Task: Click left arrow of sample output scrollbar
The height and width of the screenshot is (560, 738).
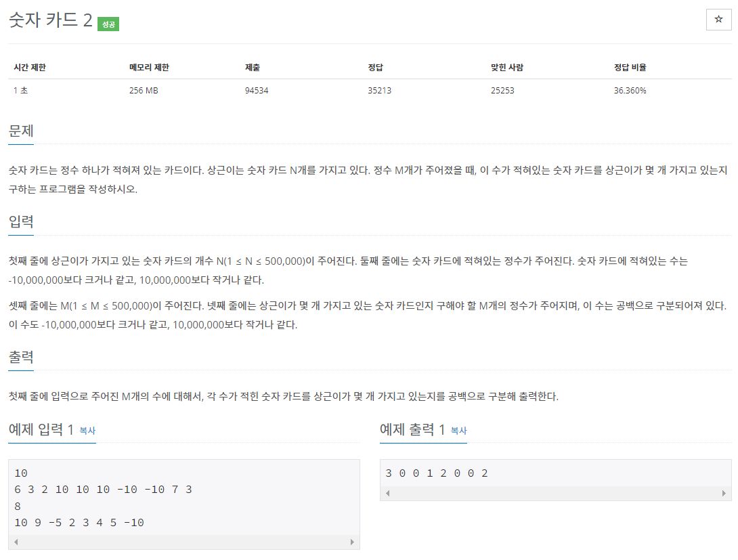Action: click(x=388, y=493)
